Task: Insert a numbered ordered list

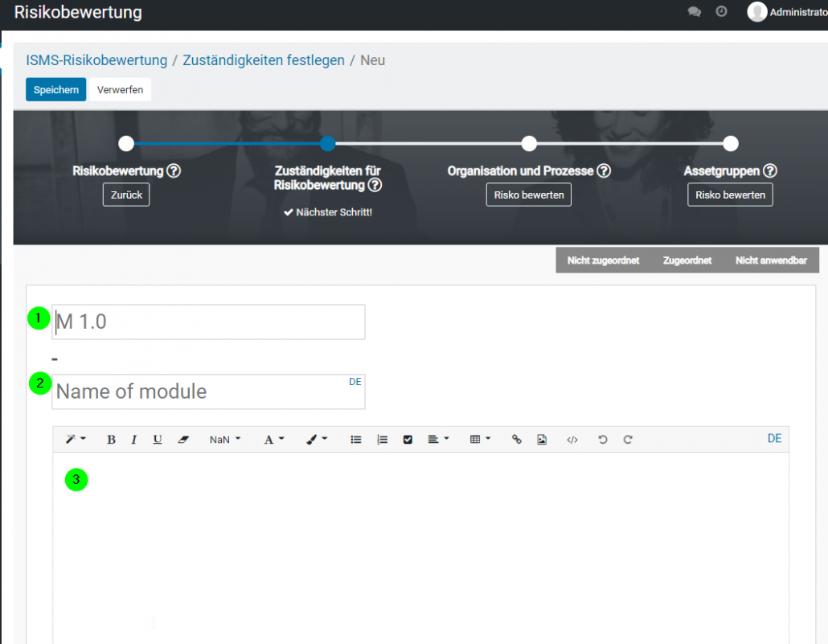Action: 383,440
